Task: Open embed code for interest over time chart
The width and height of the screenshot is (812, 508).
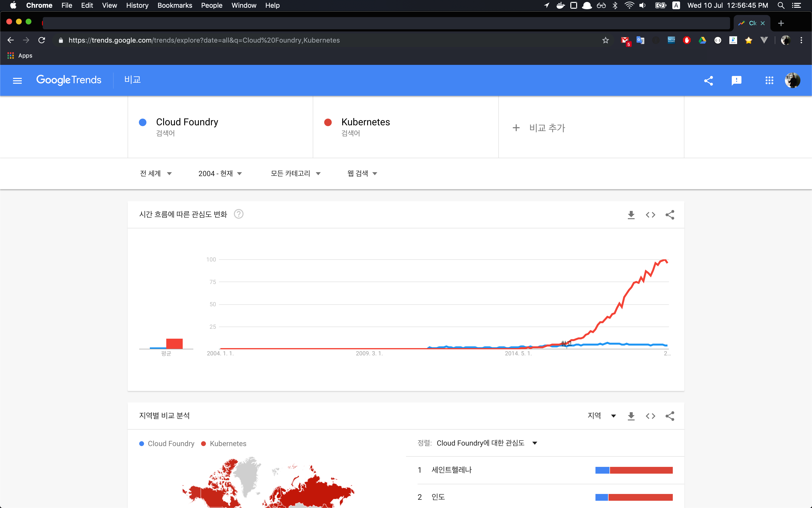Action: 650,215
